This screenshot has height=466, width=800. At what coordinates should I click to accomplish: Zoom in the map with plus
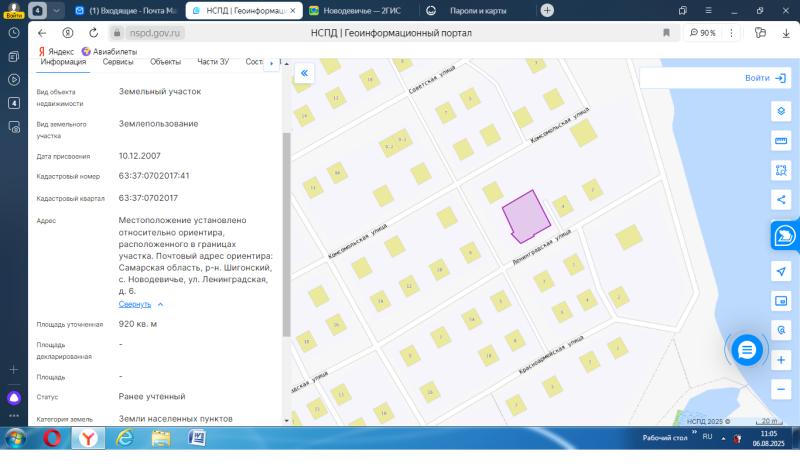781,359
